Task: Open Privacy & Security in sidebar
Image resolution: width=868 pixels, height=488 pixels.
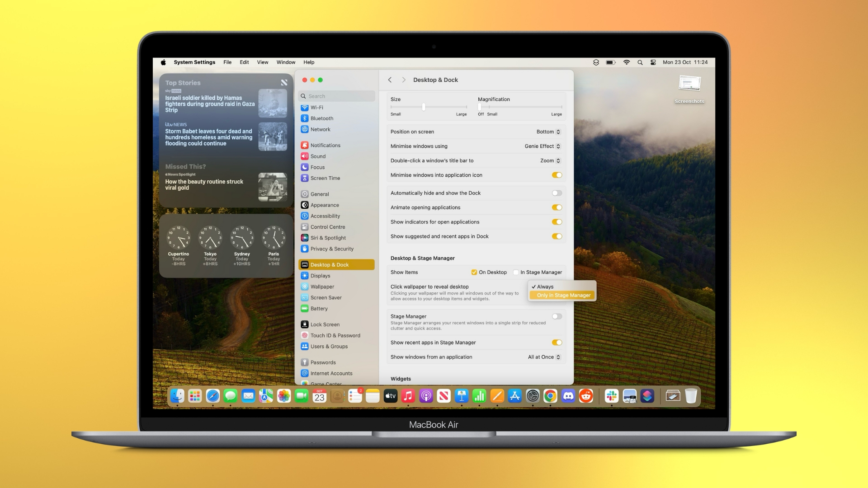Action: [x=336, y=249]
